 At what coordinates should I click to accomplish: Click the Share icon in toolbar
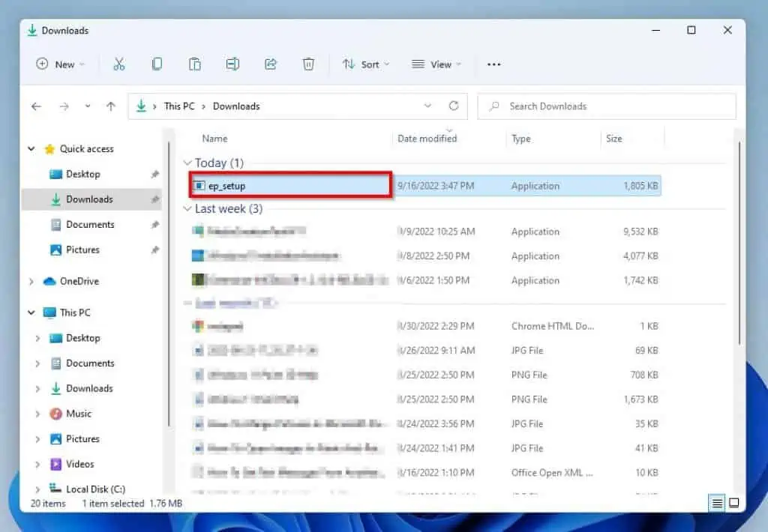pos(271,64)
